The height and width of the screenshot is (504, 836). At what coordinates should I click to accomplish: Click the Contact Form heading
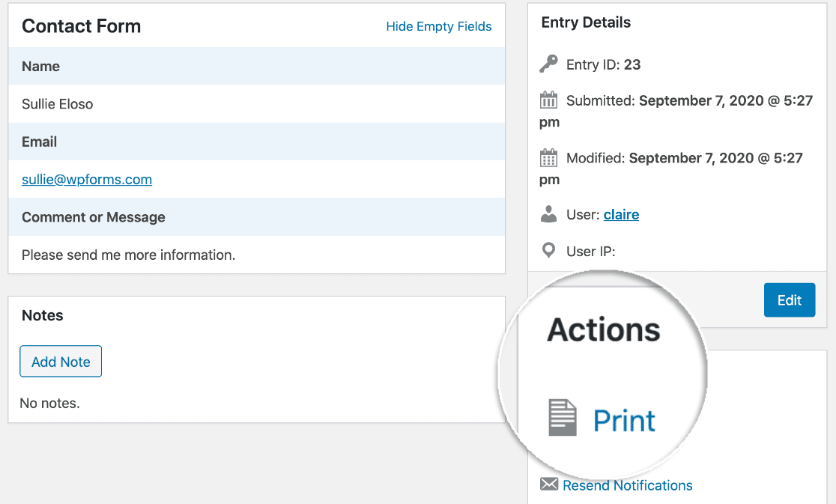(82, 26)
